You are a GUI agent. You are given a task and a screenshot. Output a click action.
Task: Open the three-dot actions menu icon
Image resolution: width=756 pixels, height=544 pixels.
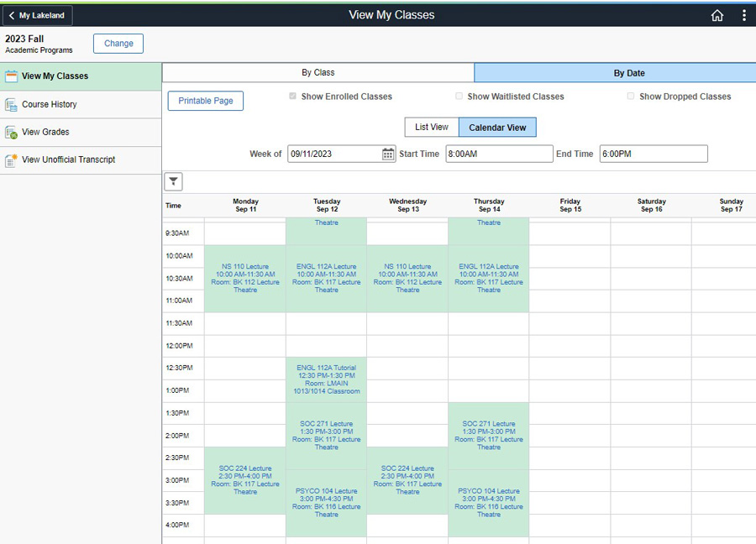[x=743, y=15]
